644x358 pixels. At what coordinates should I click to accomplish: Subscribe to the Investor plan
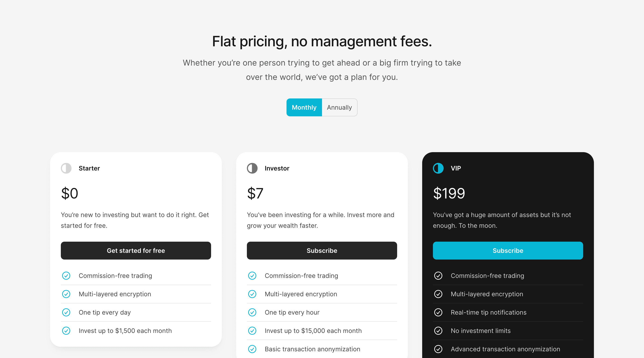322,251
